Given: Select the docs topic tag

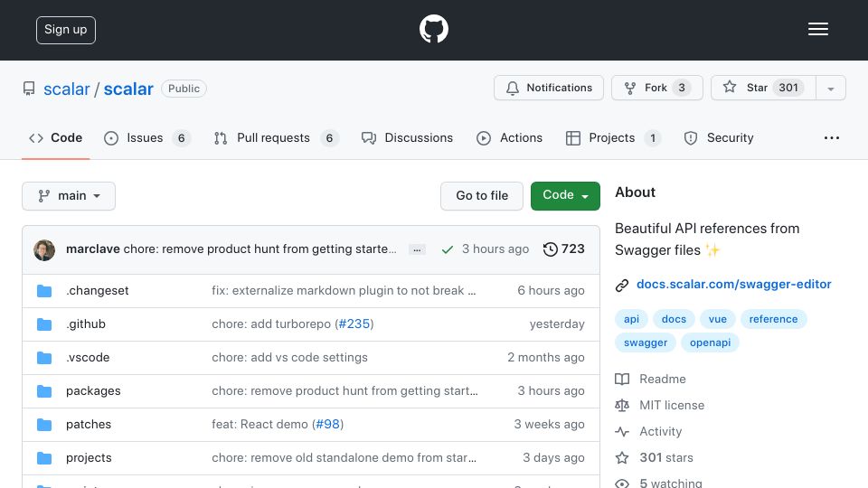Looking at the screenshot, I should (x=674, y=319).
